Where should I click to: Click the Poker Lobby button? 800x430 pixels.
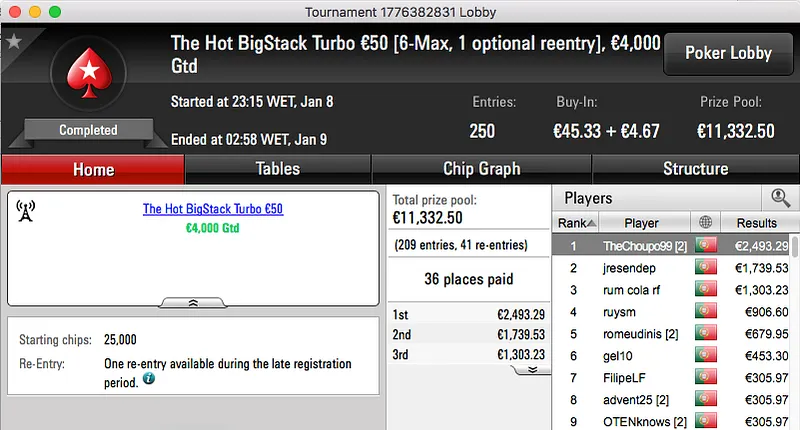pos(726,53)
